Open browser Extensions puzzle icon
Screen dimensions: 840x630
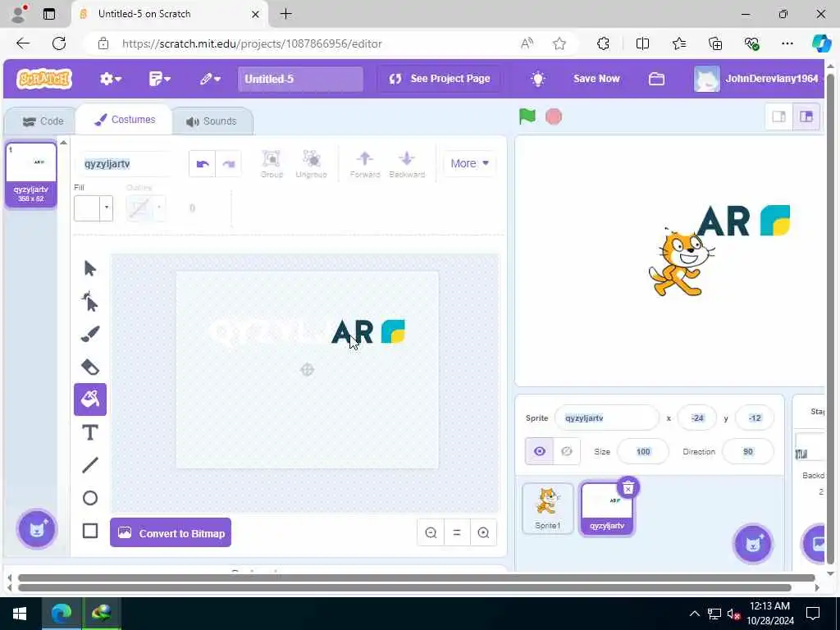click(603, 43)
